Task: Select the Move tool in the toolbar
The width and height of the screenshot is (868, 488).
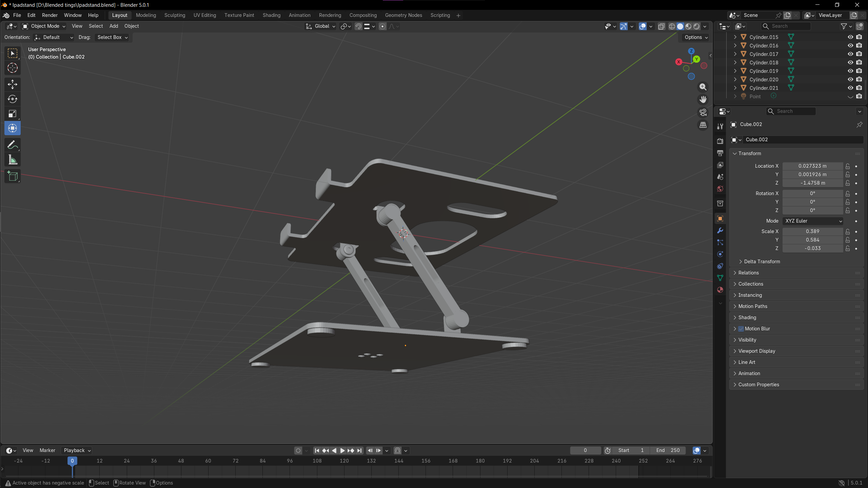Action: pos(13,84)
